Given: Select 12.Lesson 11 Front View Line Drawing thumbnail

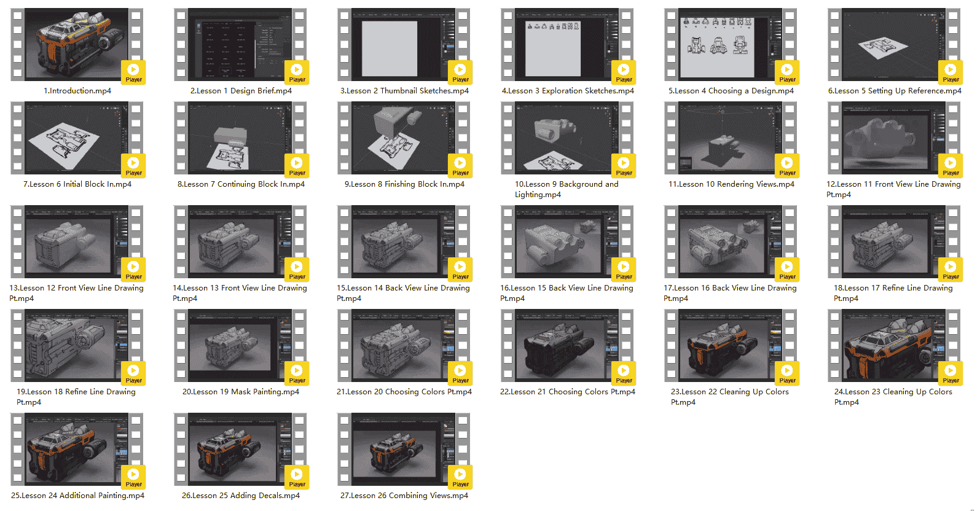Looking at the screenshot, I should (894, 138).
